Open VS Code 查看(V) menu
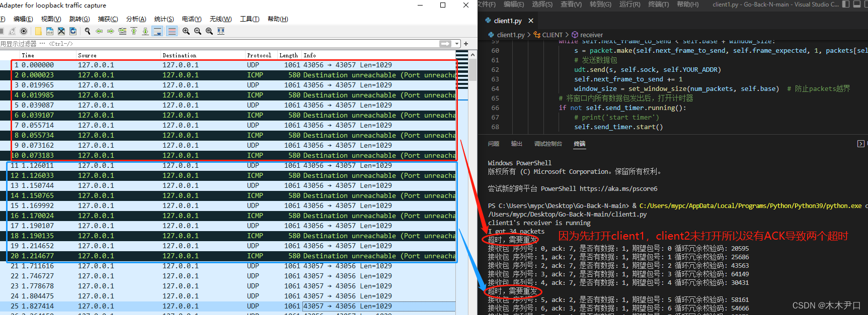 click(x=571, y=4)
